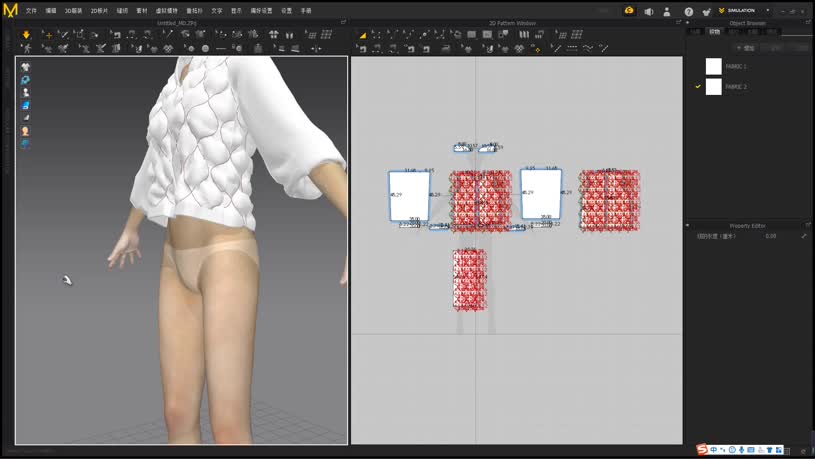
Task: Collapse the Property Editor panel arrow
Action: 688,226
